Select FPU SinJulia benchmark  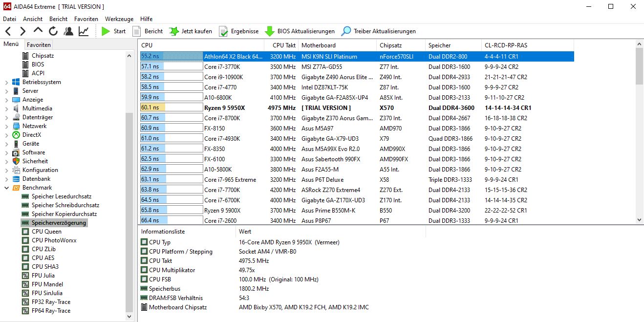[x=47, y=293]
